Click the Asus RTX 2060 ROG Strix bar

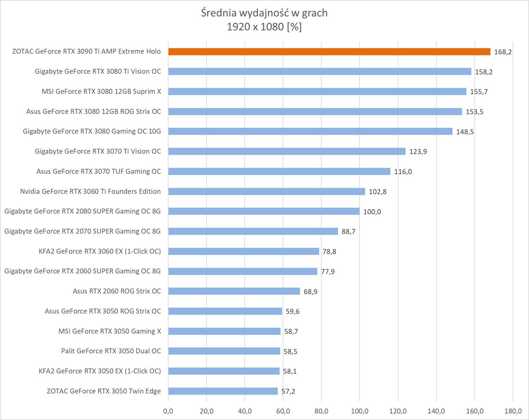(x=234, y=291)
